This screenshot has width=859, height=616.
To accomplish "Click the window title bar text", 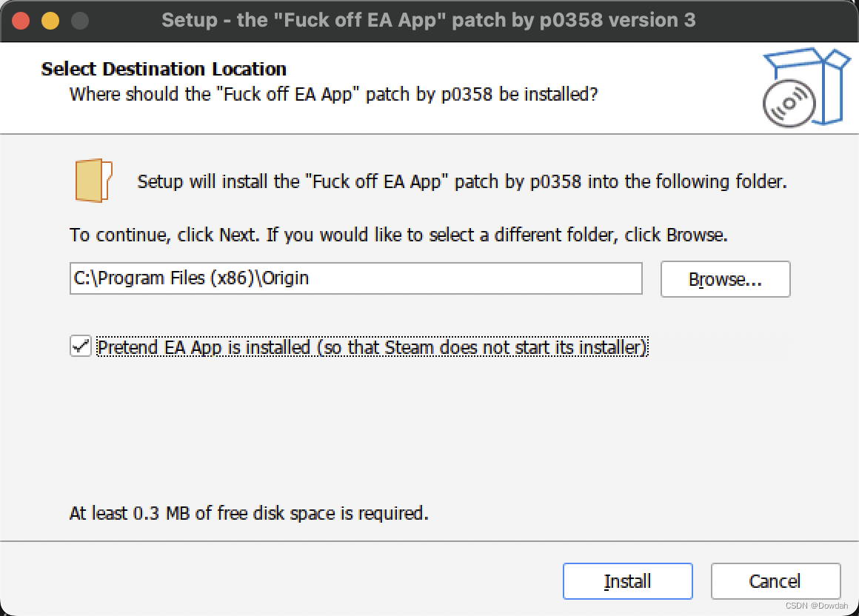I will (429, 20).
